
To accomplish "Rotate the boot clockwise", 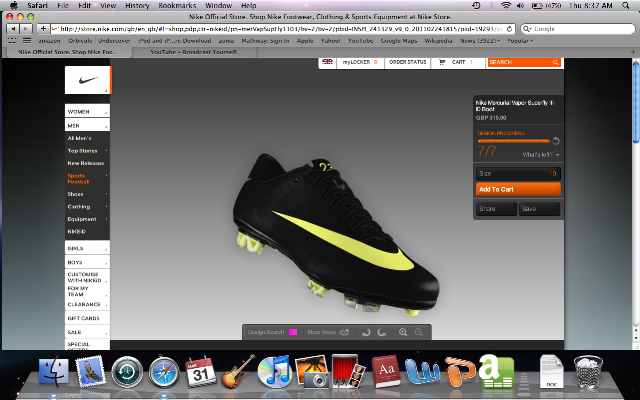I will pyautogui.click(x=382, y=332).
